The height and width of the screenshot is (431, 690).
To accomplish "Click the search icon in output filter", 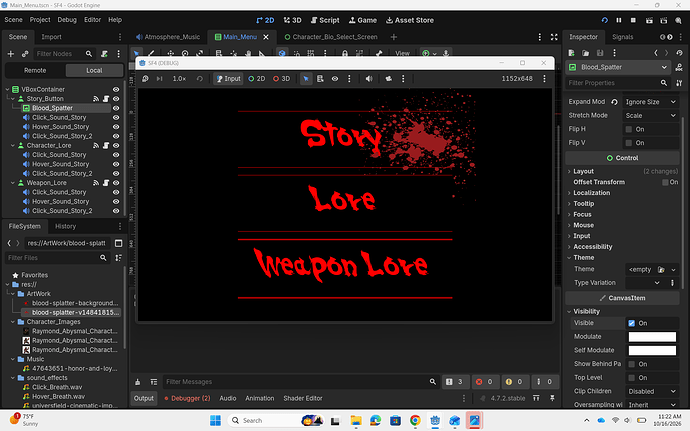I will click(x=433, y=382).
